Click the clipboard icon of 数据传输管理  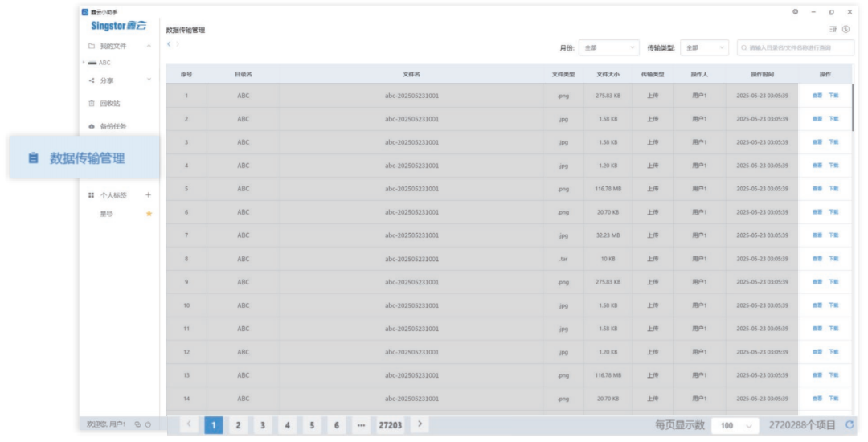[x=33, y=158]
